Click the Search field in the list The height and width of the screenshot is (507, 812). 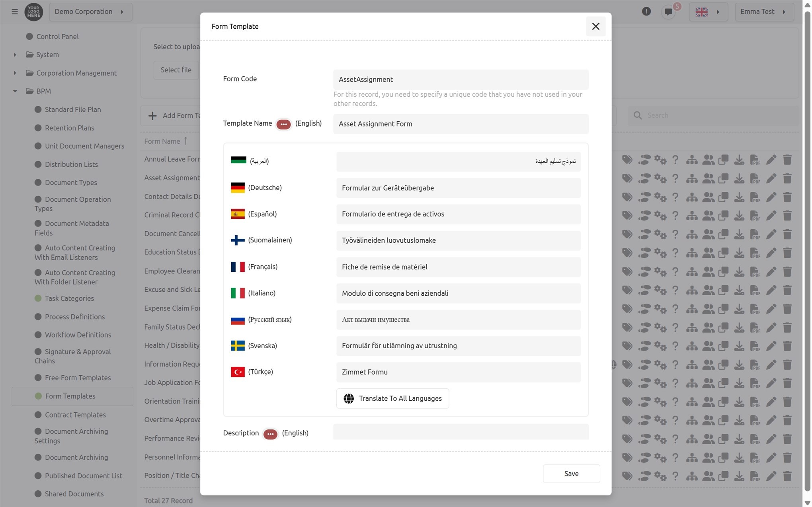click(x=713, y=115)
